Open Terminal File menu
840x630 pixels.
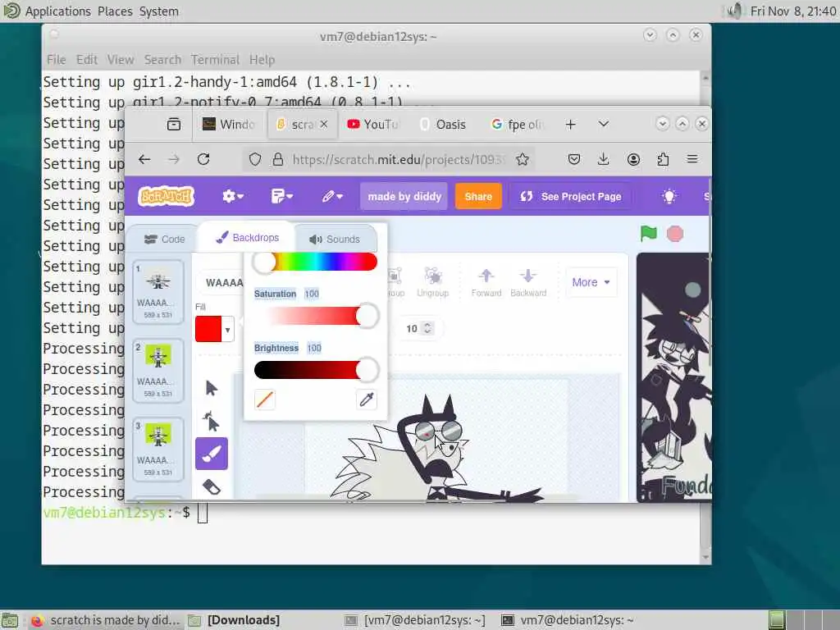click(x=57, y=59)
